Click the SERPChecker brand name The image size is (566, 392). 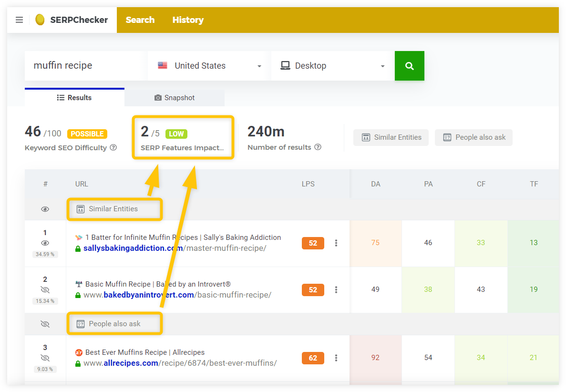click(79, 20)
